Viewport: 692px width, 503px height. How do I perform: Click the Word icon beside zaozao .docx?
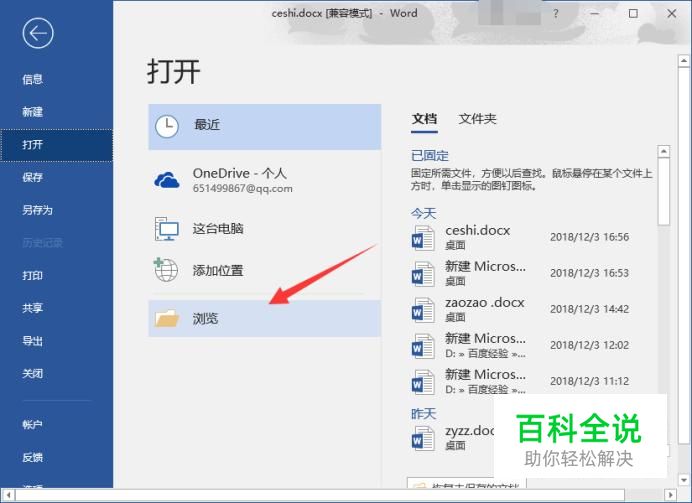[x=423, y=310]
